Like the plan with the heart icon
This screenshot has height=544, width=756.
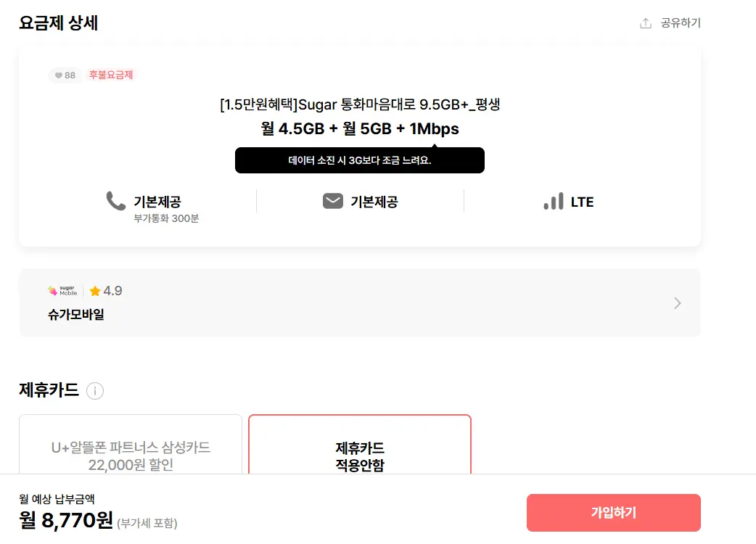pos(59,75)
